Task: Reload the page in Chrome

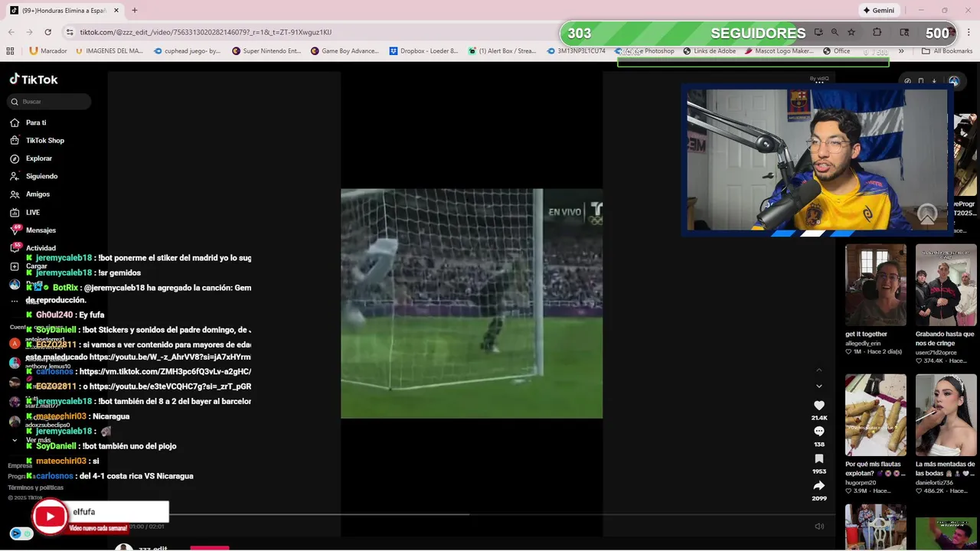Action: [47, 32]
